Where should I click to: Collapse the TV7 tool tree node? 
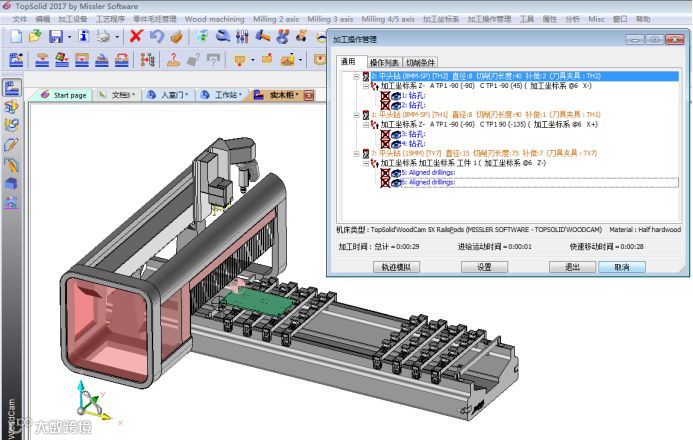[x=356, y=153]
